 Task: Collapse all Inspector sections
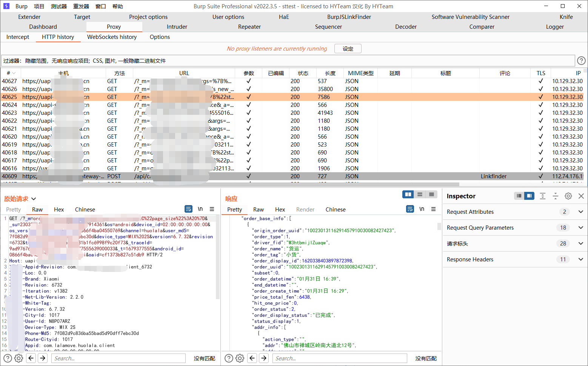[x=556, y=196]
